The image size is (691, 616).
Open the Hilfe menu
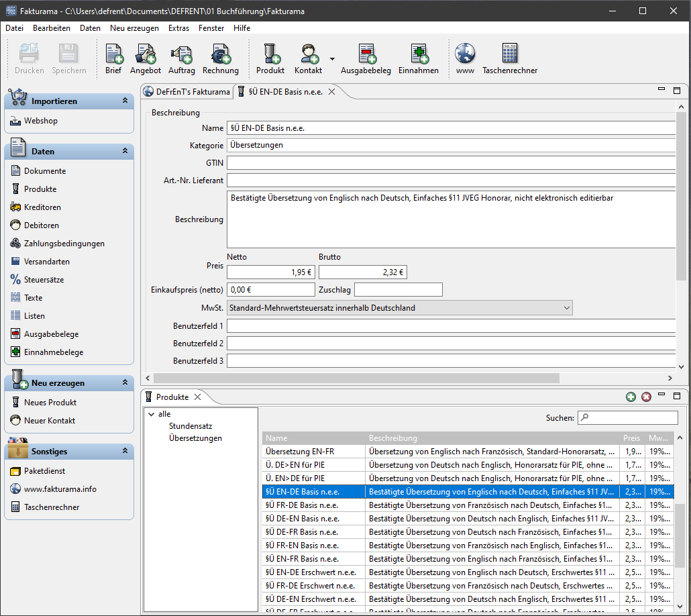(x=242, y=28)
